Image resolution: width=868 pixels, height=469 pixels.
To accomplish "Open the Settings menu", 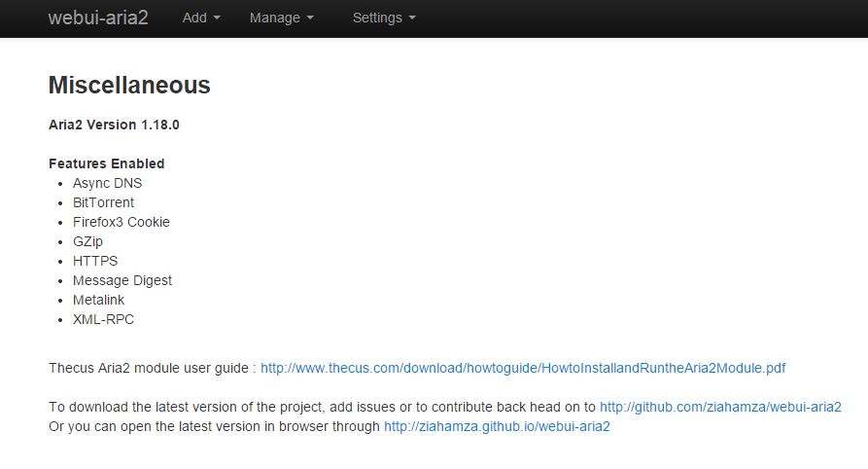I will click(x=384, y=18).
